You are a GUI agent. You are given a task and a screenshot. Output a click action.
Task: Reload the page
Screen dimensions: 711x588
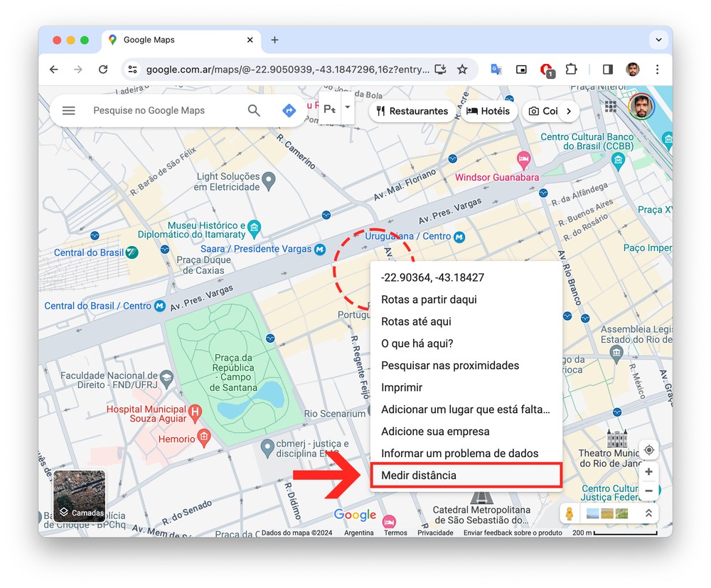(103, 70)
